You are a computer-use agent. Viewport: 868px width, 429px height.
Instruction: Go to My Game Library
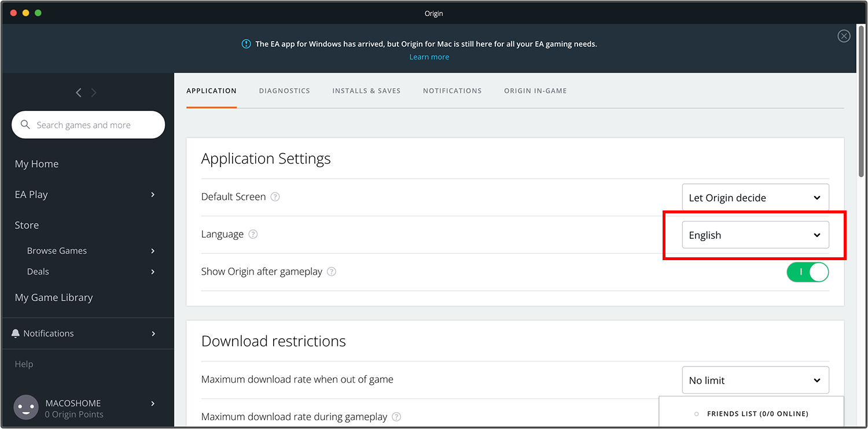(54, 298)
